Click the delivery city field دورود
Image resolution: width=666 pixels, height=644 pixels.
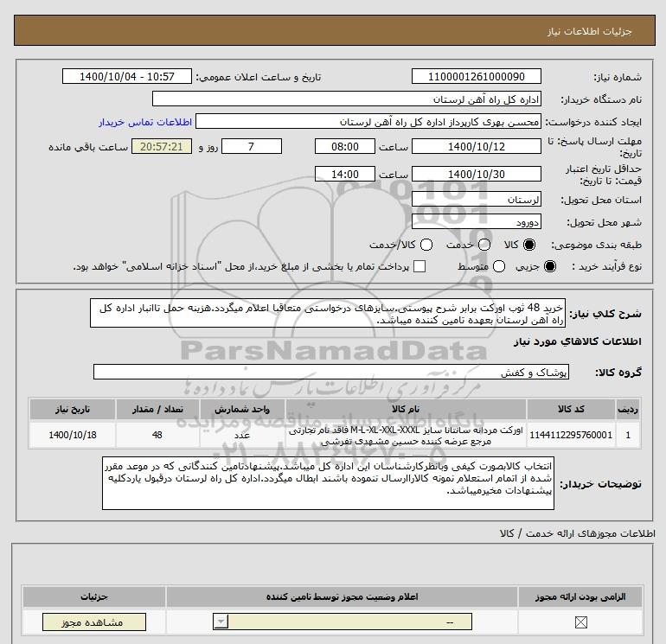click(x=476, y=222)
